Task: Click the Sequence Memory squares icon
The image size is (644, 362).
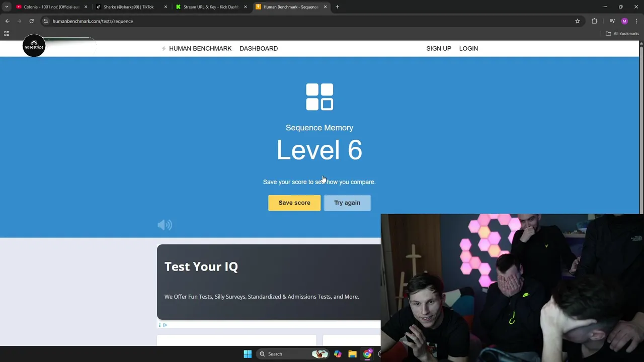Action: click(x=319, y=97)
